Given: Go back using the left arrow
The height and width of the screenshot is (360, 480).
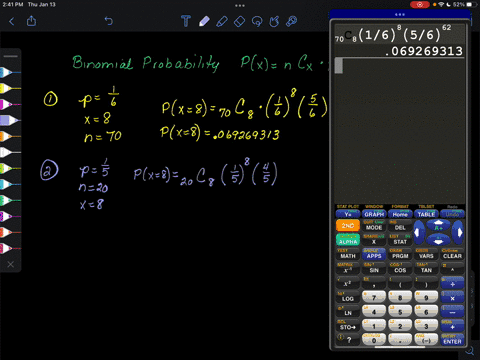Looking at the screenshot, I should (12, 22).
